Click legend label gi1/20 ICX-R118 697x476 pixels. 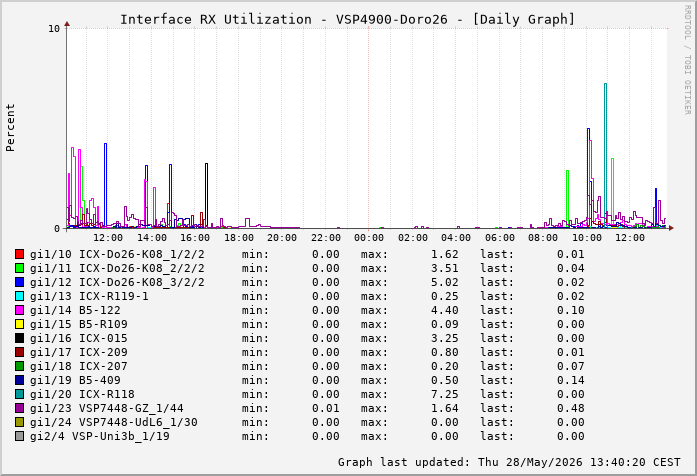(82, 394)
